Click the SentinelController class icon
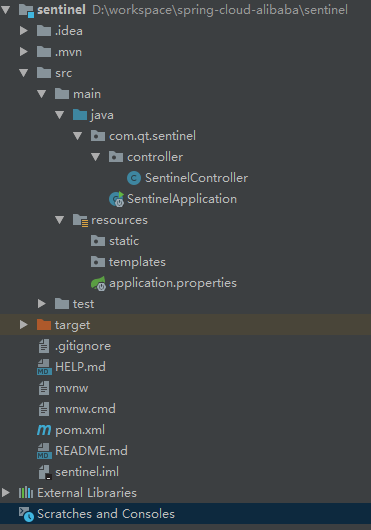Screen dimensions: 371x530 (x=134, y=178)
